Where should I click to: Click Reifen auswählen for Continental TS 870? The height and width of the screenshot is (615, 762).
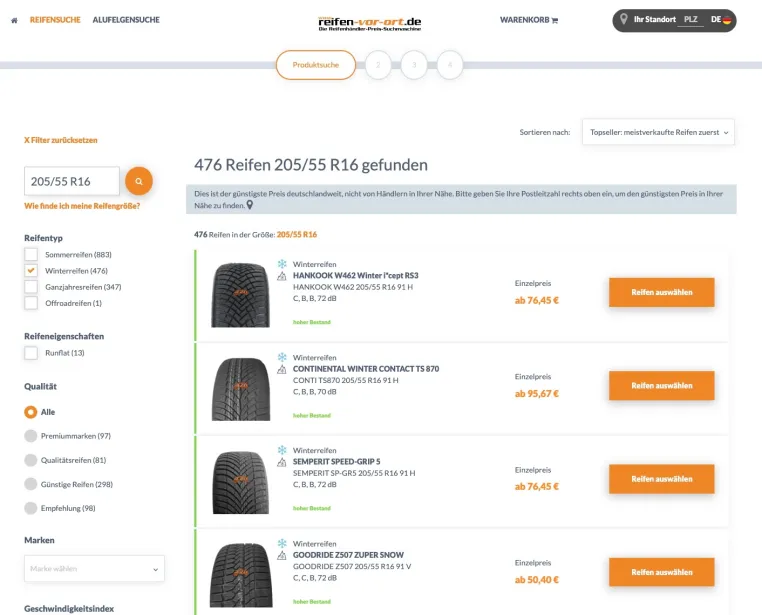661,385
